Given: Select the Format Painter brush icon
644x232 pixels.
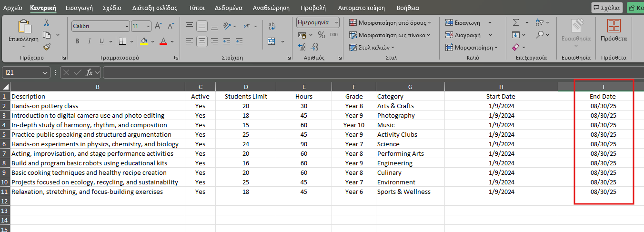Looking at the screenshot, I should [x=47, y=47].
